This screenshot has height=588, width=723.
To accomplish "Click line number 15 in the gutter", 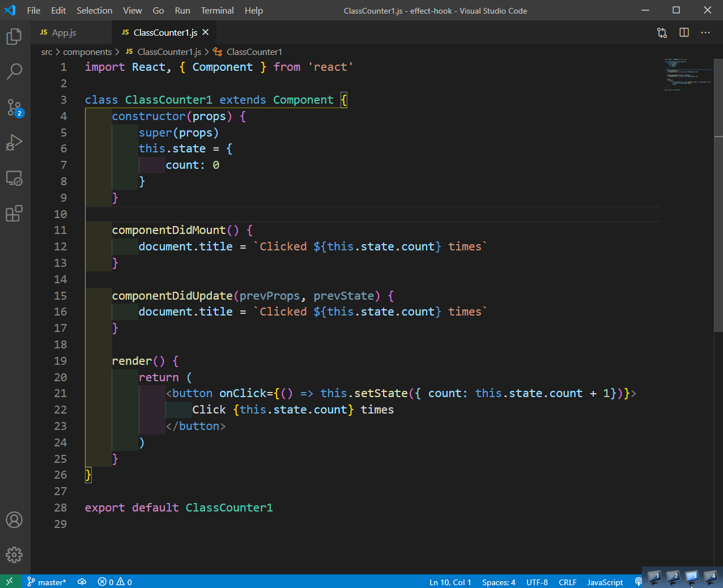I will tap(60, 296).
